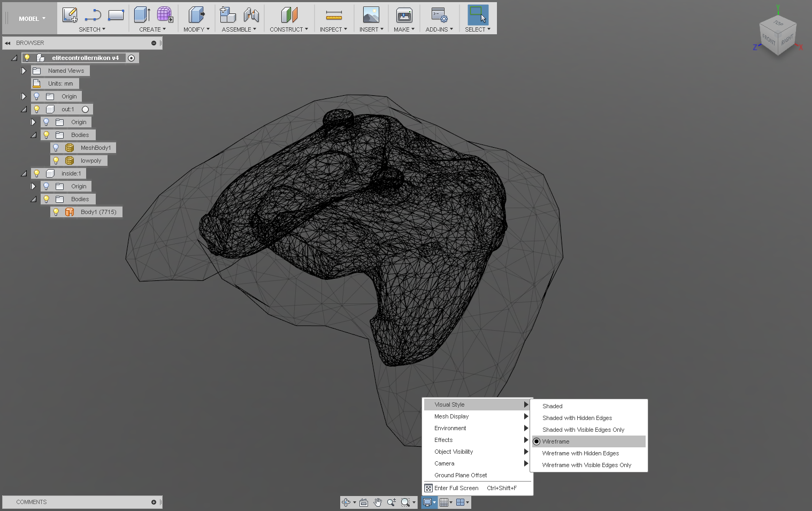
Task: Click the Select tool icon
Action: click(478, 14)
